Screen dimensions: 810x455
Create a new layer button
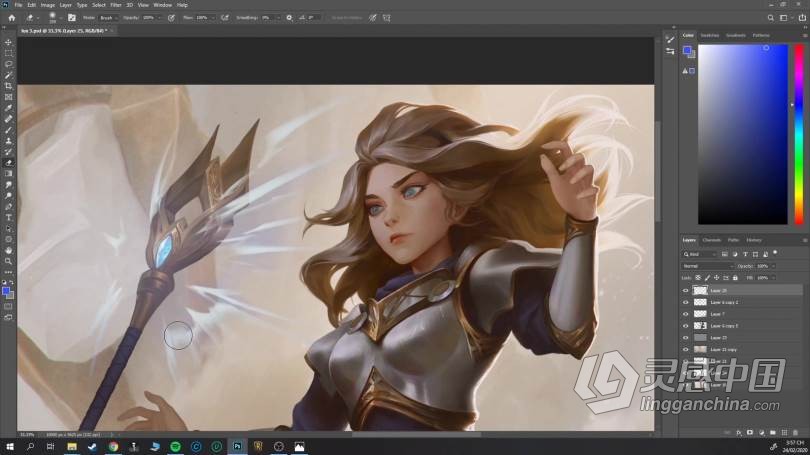784,432
